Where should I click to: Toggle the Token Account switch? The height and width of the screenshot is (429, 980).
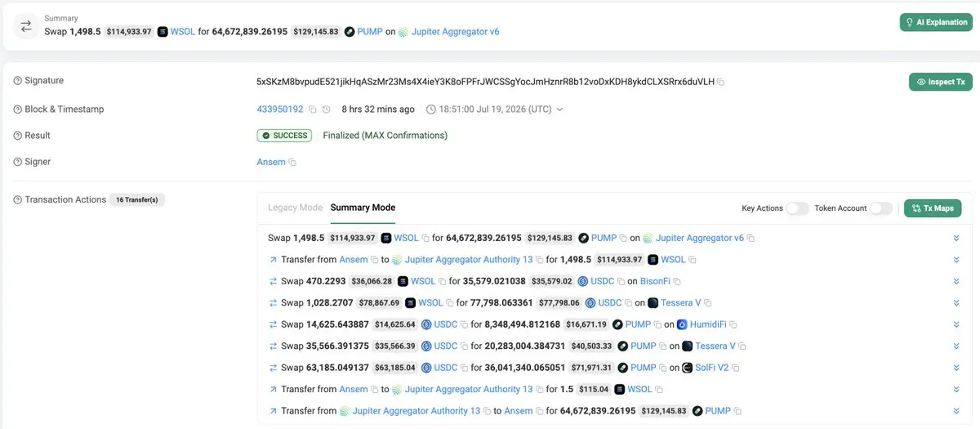point(881,208)
